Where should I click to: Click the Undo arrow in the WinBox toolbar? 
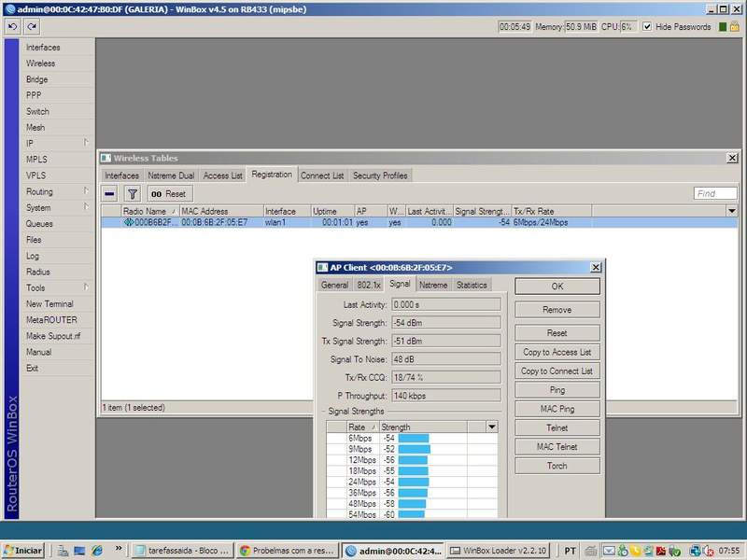coord(13,27)
